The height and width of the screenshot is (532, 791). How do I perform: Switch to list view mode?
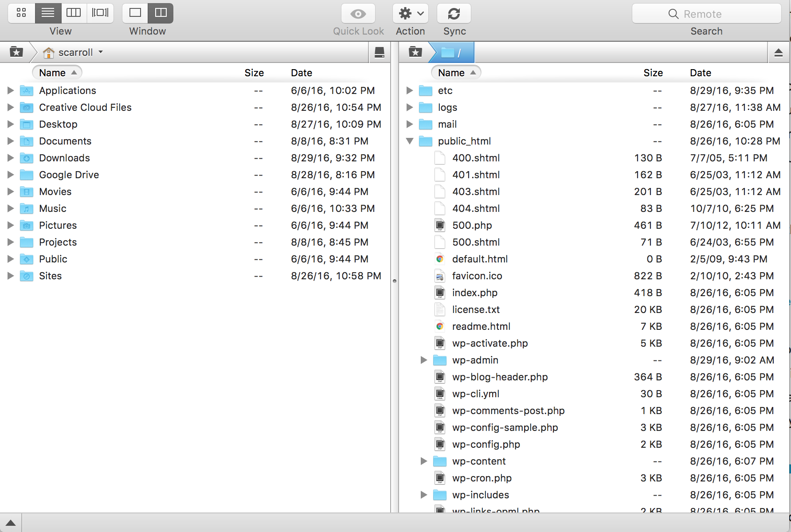click(48, 13)
